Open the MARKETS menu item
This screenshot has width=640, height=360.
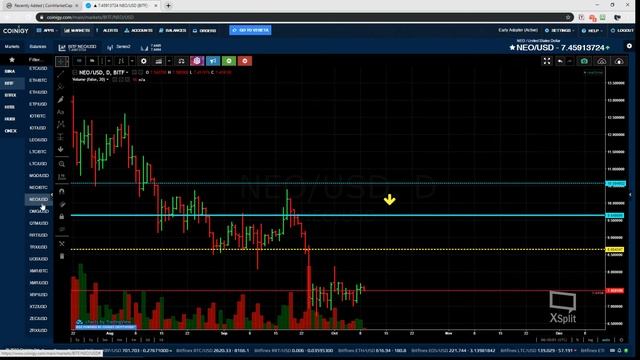point(78,31)
